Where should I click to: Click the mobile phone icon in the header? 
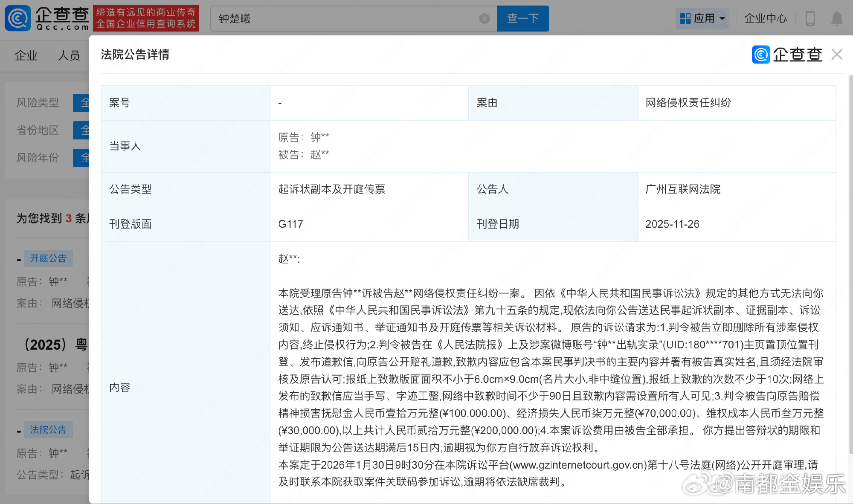click(x=811, y=18)
